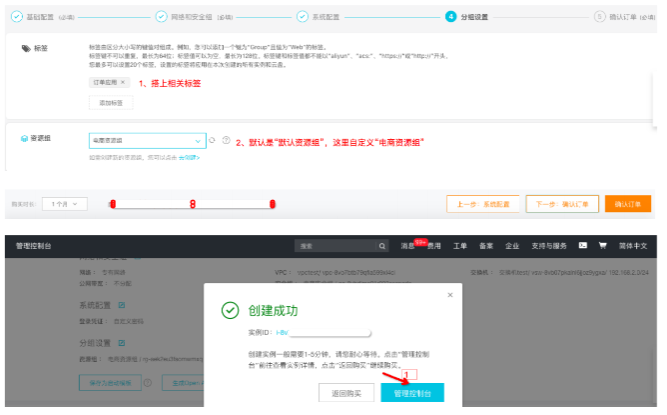Click the 生成Open API button
Viewport: 667px width, 415px height.
(183, 383)
